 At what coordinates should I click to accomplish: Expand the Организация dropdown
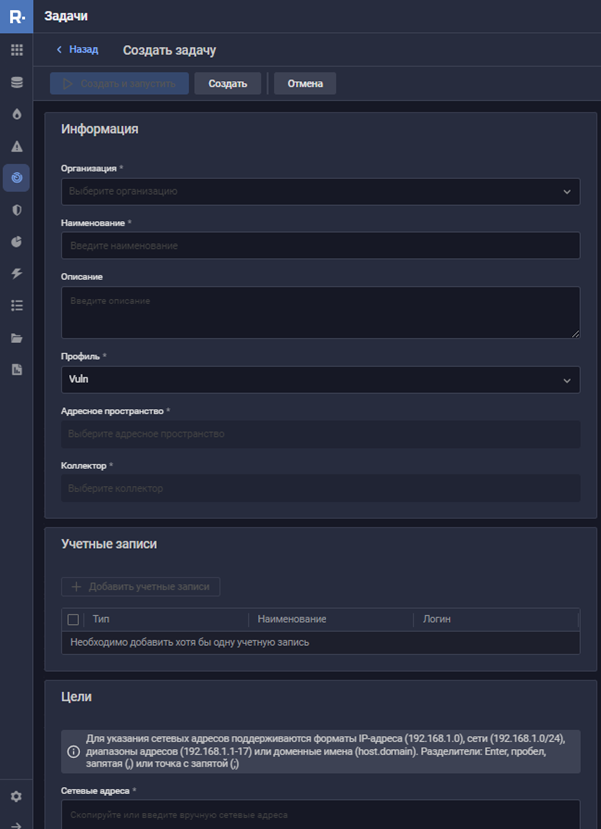[x=320, y=191]
